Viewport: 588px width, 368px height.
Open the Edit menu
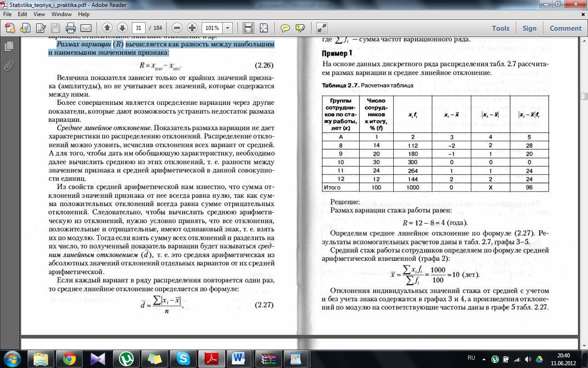click(23, 14)
